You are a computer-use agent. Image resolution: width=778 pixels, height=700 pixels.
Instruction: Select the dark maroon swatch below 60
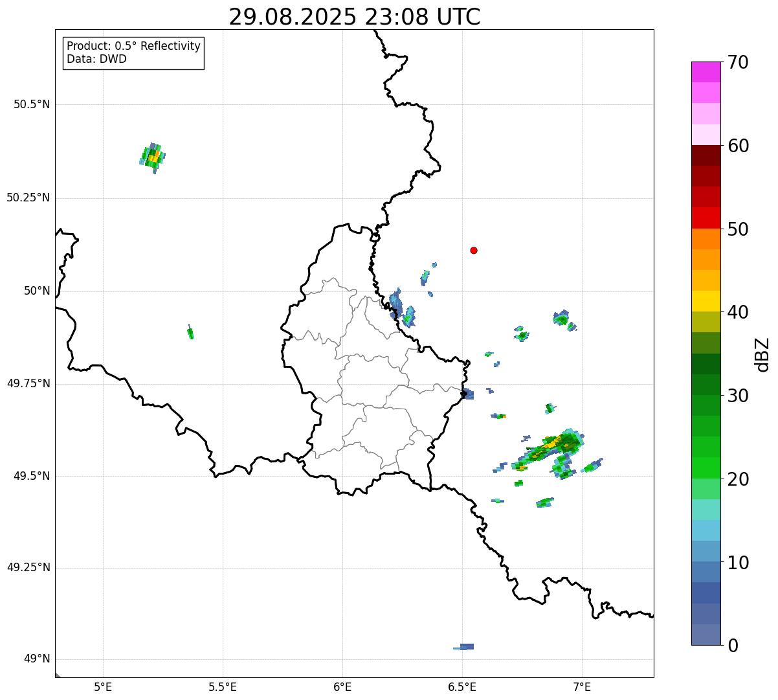click(x=706, y=155)
